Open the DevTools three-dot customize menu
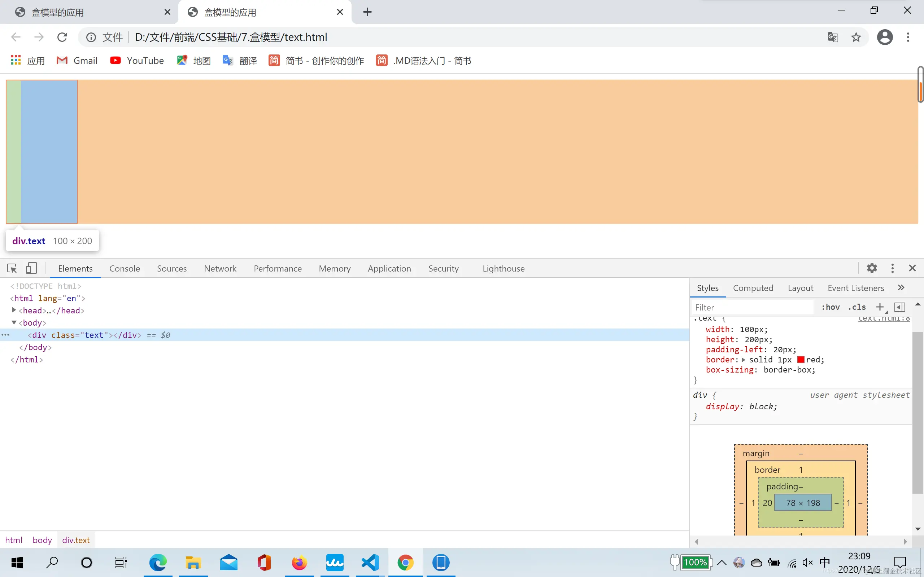The width and height of the screenshot is (924, 577). click(x=892, y=268)
